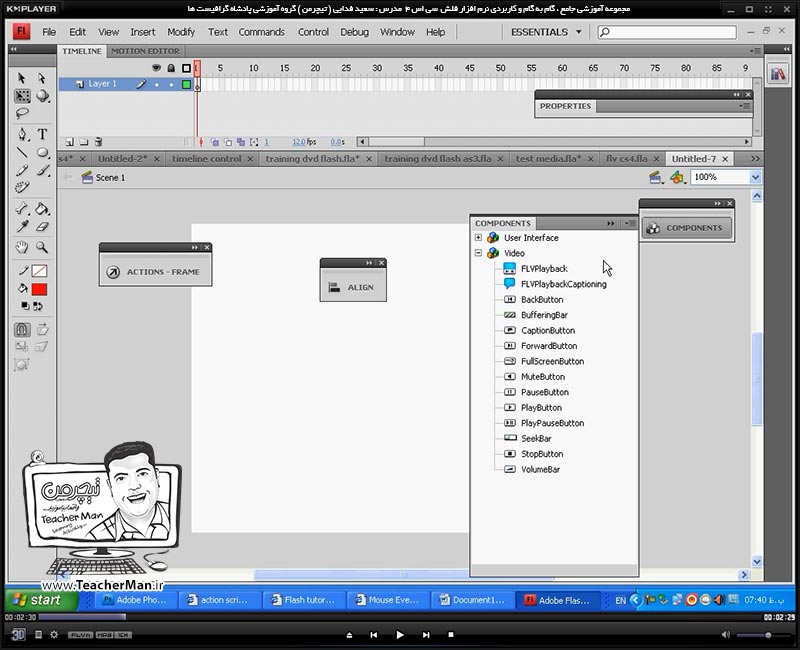Toggle Layer 1 lock dot
Screen dimensions: 800x650
tap(171, 84)
